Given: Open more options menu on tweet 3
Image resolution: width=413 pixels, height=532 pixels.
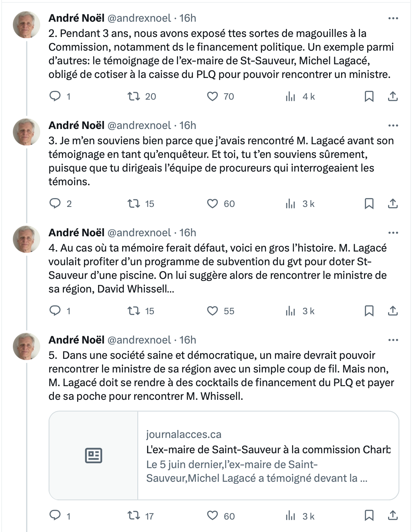Looking at the screenshot, I should 393,125.
